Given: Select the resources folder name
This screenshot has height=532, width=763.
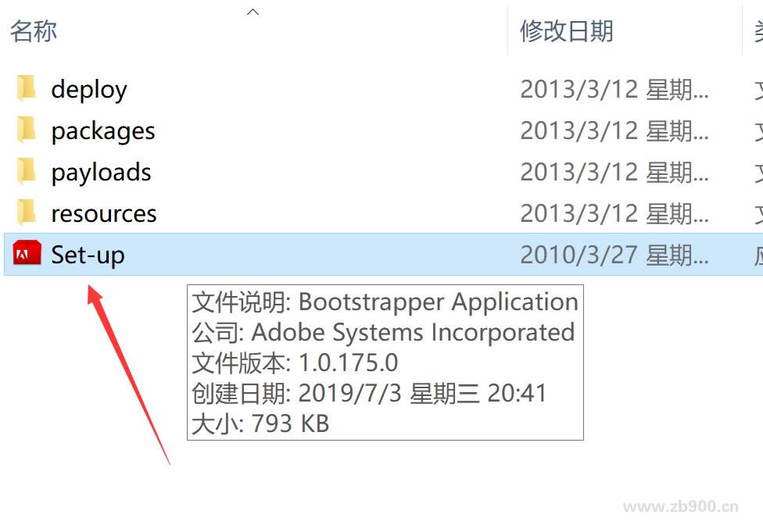Looking at the screenshot, I should coord(104,214).
